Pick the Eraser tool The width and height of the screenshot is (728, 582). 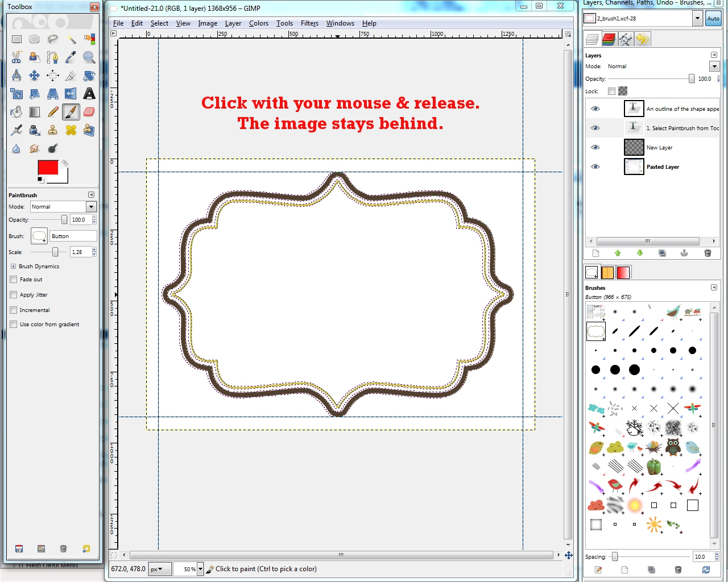89,112
